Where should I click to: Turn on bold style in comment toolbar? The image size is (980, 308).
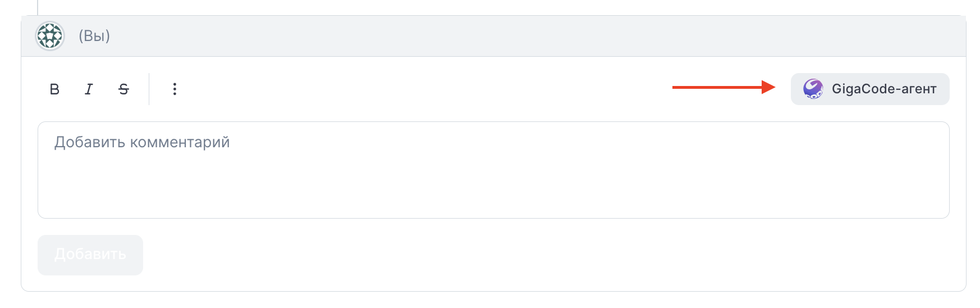(x=54, y=89)
